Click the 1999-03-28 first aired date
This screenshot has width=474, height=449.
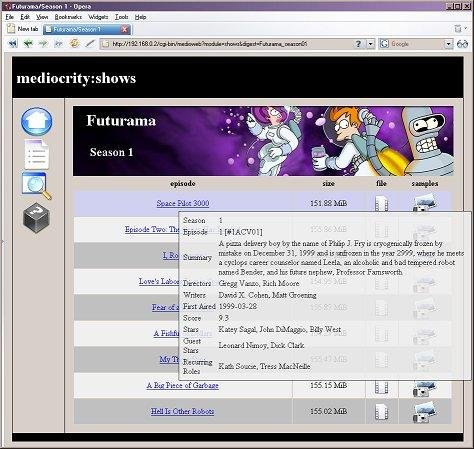pos(238,306)
